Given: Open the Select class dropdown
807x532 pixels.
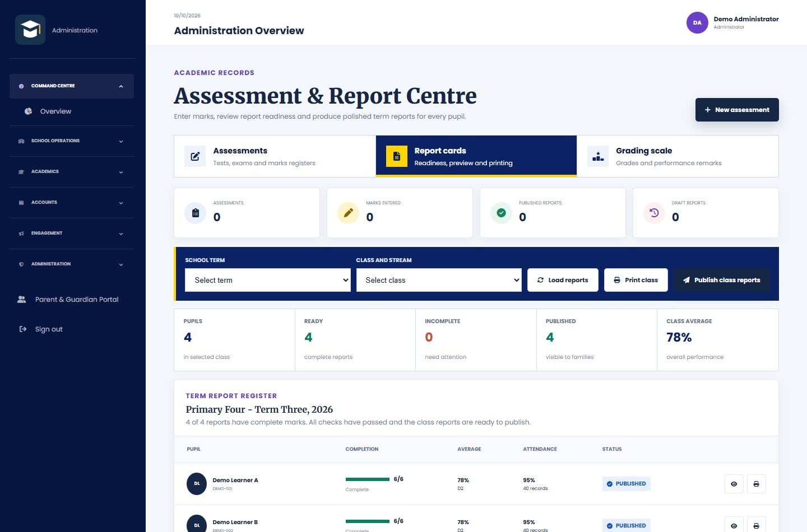Looking at the screenshot, I should point(439,280).
